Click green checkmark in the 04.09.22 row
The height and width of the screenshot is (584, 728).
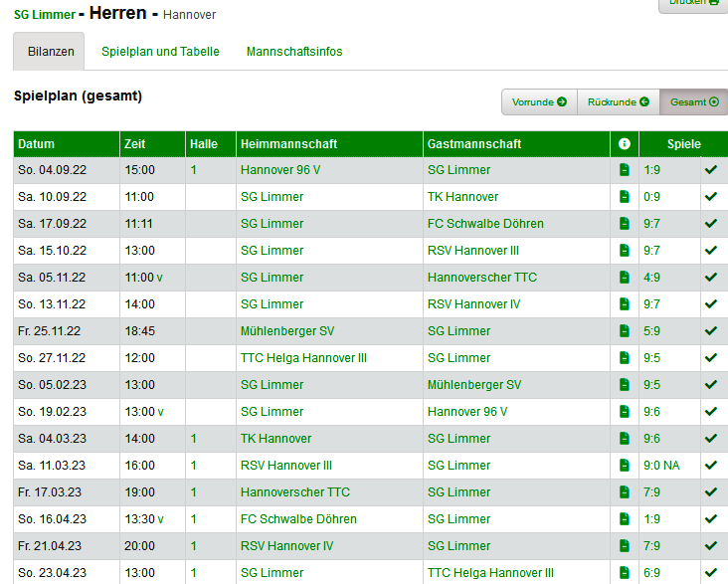[710, 170]
